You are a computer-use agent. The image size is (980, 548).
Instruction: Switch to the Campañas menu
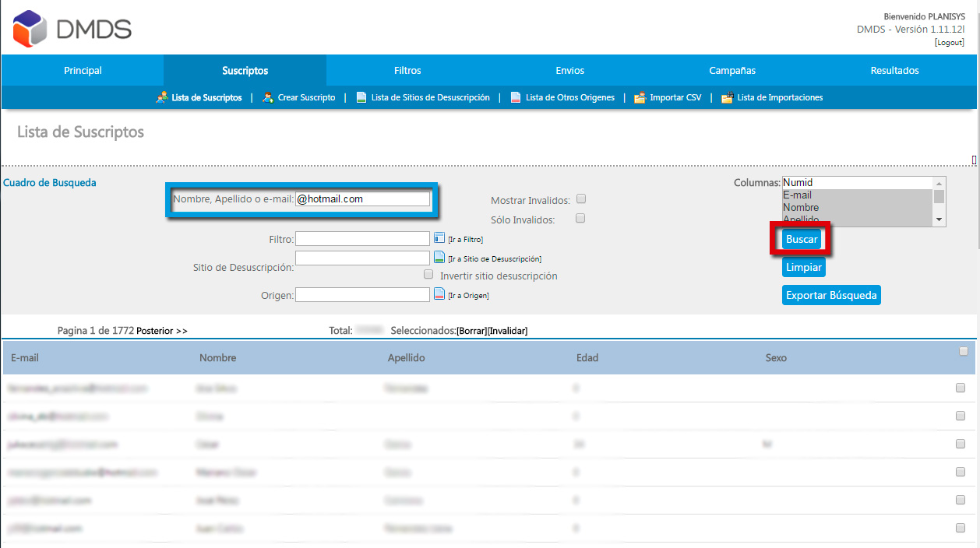(732, 70)
